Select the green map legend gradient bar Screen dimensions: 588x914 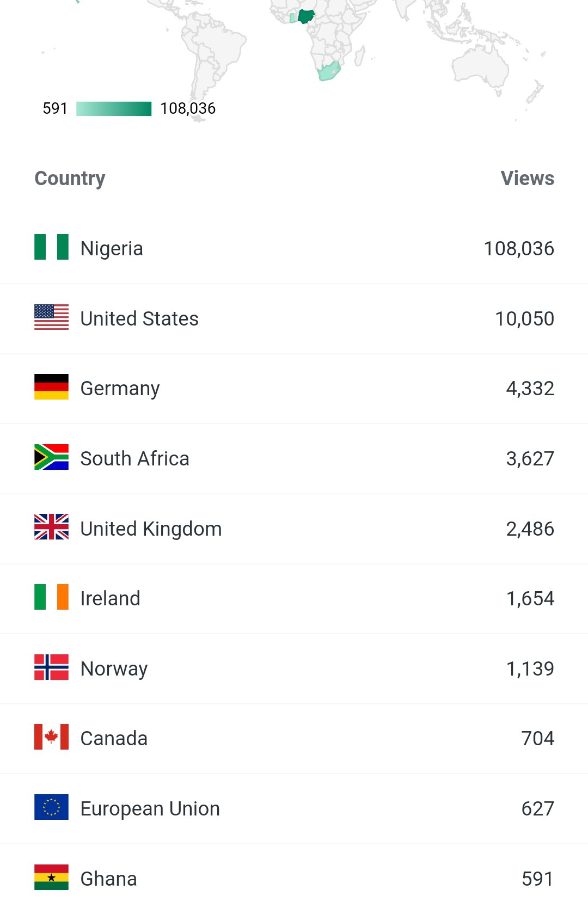coord(114,108)
